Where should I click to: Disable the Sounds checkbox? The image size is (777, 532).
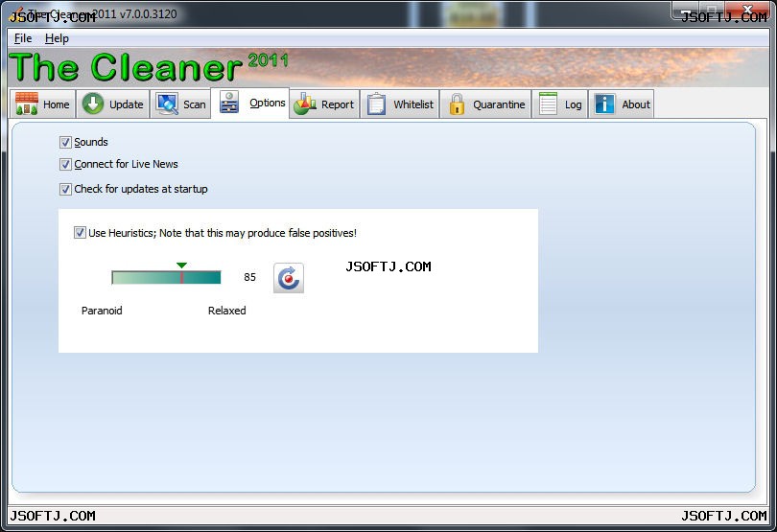click(x=65, y=142)
